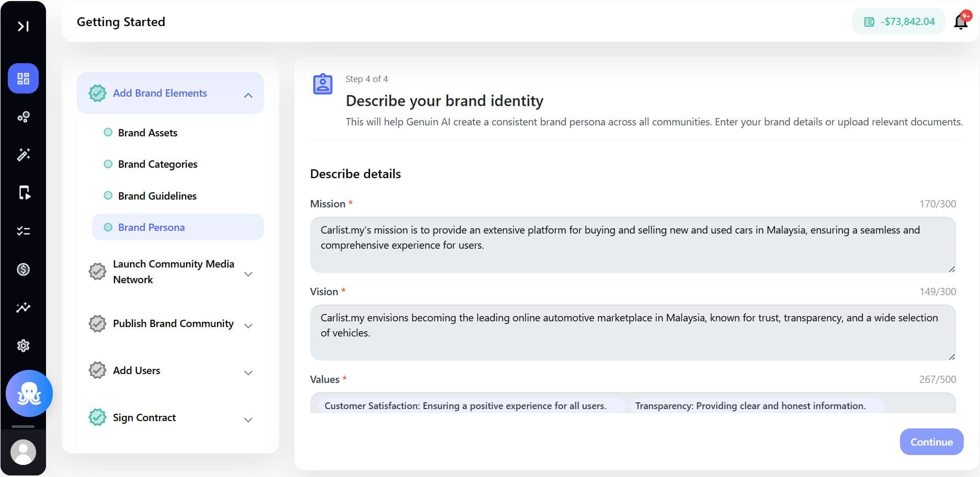Launch the octopus AI assistant button
980x477 pixels.
29,393
